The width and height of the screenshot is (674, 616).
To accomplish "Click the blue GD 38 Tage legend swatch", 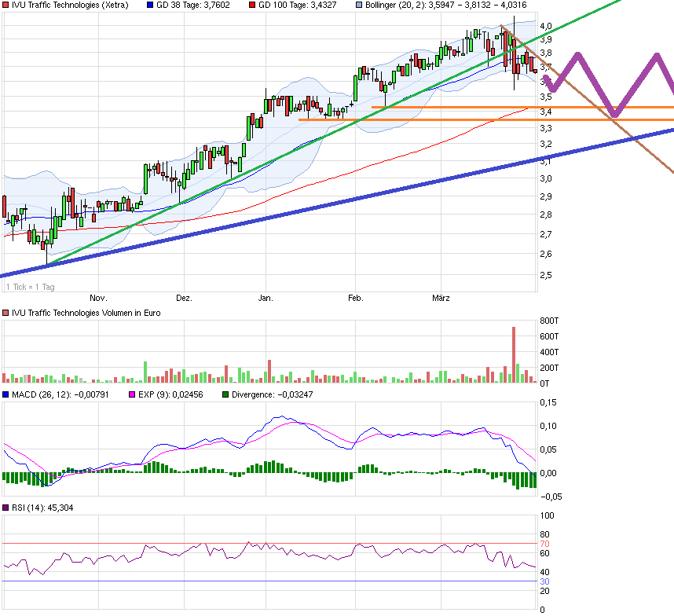I will click(150, 5).
